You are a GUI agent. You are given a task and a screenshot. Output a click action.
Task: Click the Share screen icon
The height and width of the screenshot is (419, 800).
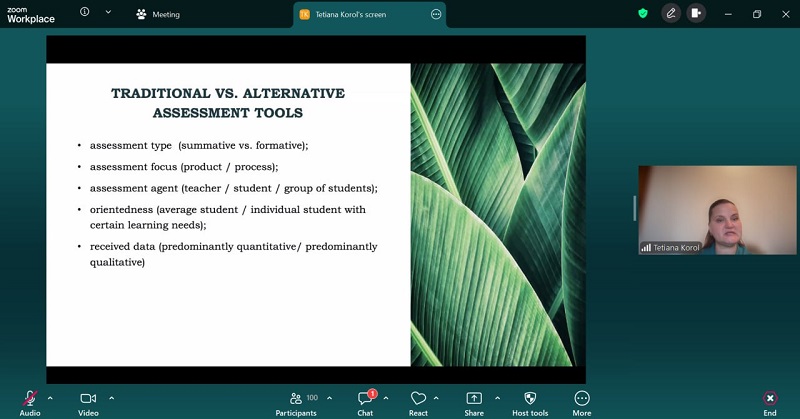pyautogui.click(x=474, y=399)
